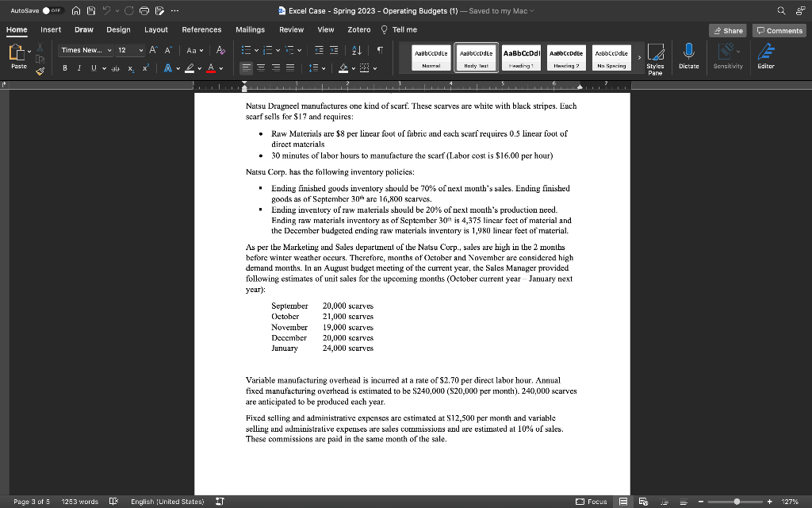
Task: Clear all formatting from selection
Action: [220, 50]
